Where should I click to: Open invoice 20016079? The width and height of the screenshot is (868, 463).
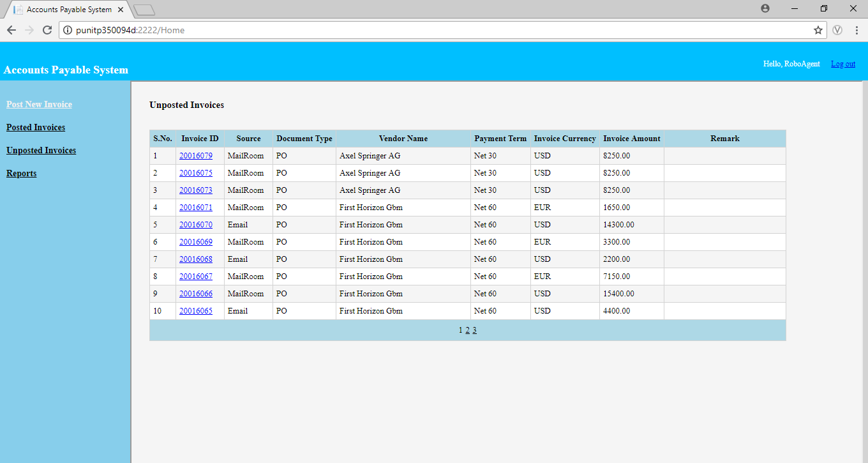coord(195,155)
